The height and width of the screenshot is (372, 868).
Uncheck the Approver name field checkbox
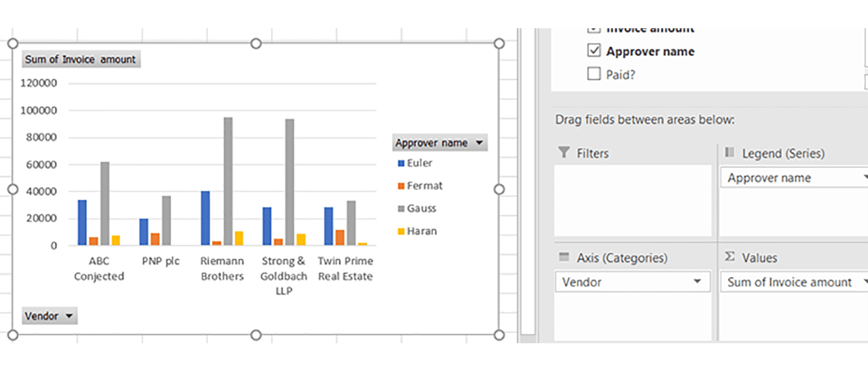click(x=594, y=51)
